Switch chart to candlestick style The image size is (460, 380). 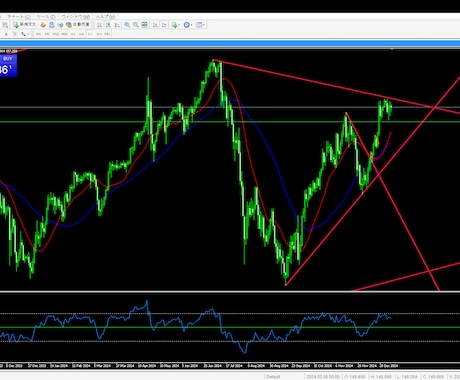108,25
